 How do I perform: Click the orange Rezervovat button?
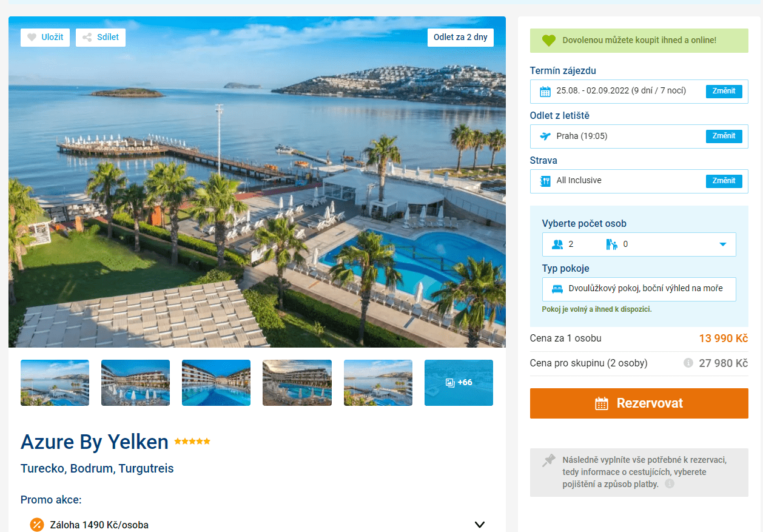639,403
